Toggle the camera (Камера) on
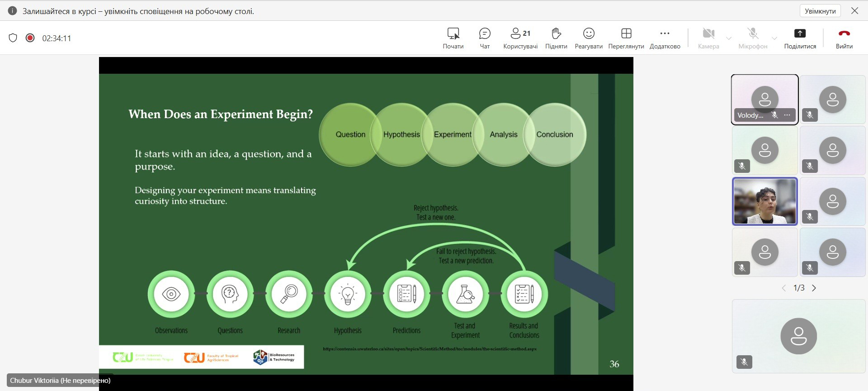Screen dimensions: 868x391 tap(708, 38)
